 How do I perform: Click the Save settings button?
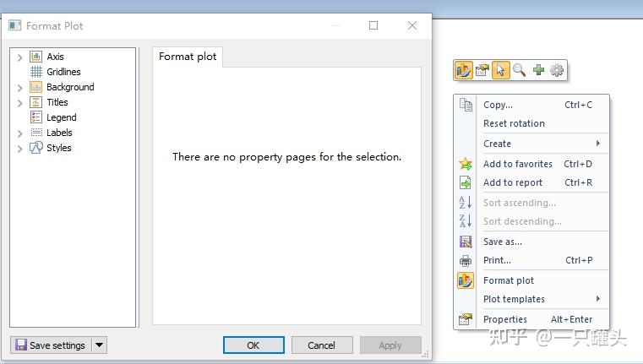click(50, 345)
